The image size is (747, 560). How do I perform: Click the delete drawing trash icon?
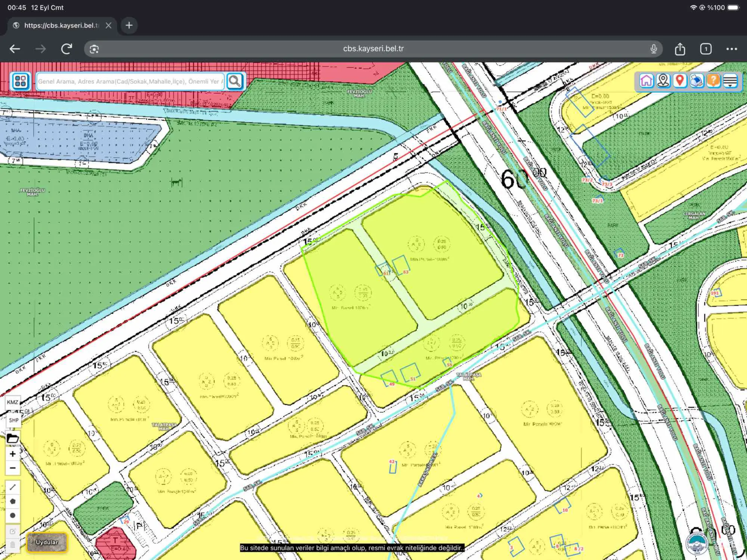click(x=13, y=545)
